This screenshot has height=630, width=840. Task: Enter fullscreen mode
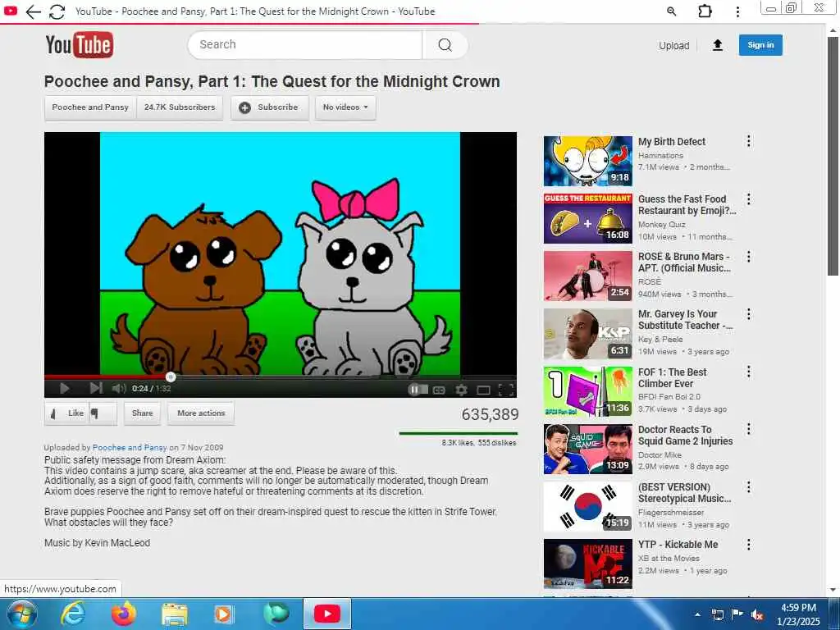[x=505, y=390]
